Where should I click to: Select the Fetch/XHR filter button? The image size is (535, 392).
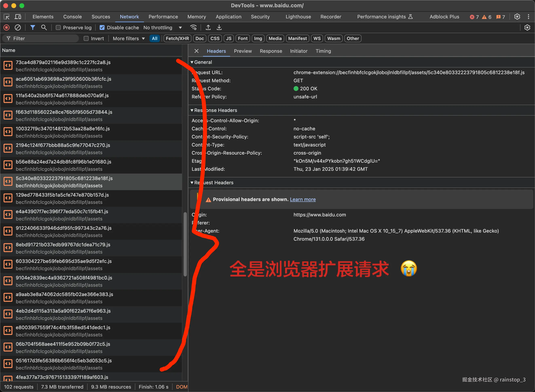click(177, 38)
